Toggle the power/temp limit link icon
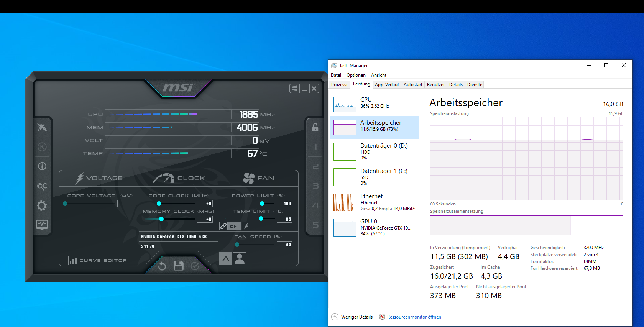The height and width of the screenshot is (327, 644). tap(223, 226)
